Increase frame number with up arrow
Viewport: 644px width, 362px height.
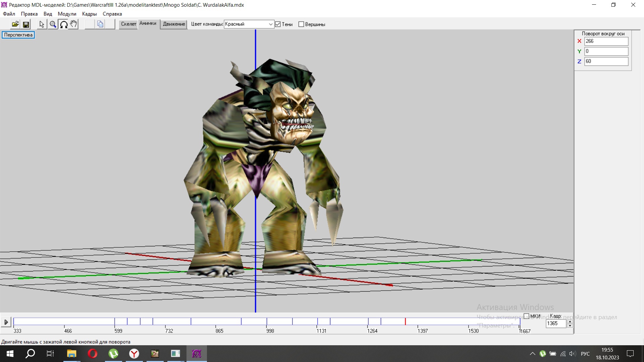click(570, 321)
